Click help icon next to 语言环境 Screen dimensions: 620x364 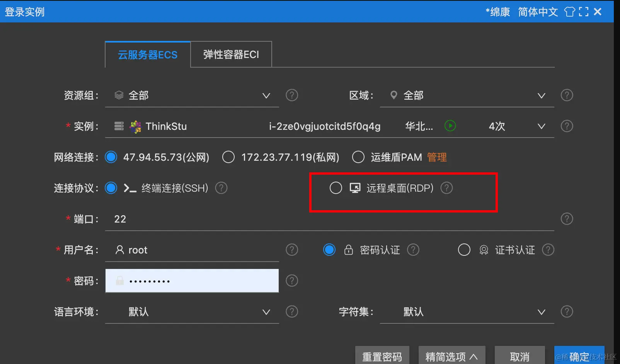click(x=292, y=311)
